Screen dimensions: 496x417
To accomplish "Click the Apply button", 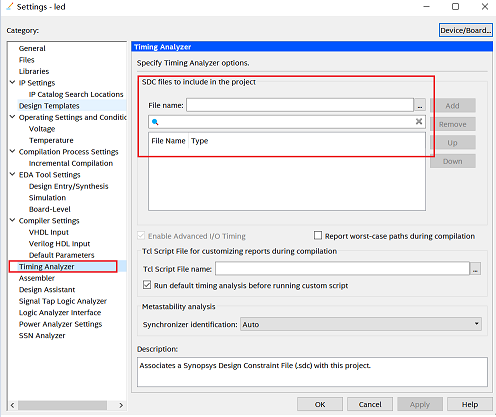I will (x=420, y=404).
